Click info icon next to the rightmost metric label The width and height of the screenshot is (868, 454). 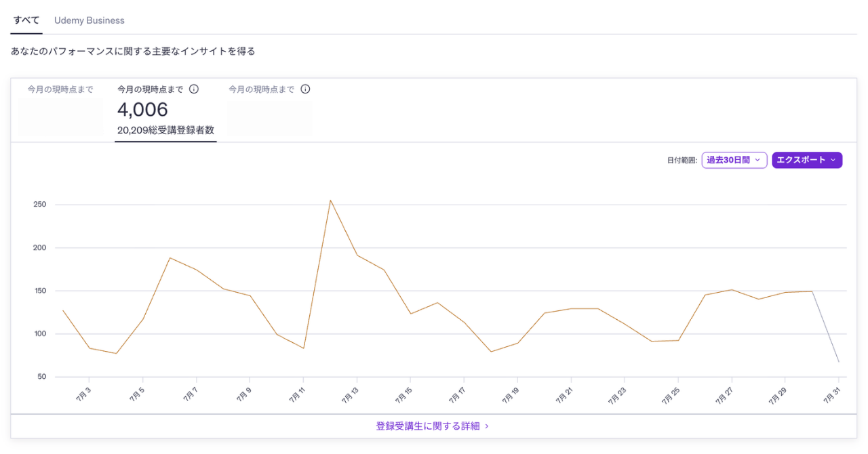click(305, 89)
